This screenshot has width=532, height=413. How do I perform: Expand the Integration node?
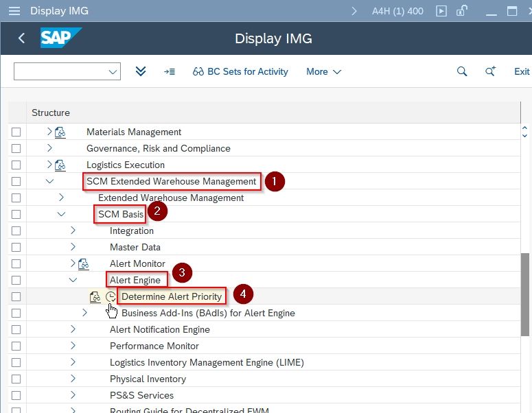tap(73, 231)
